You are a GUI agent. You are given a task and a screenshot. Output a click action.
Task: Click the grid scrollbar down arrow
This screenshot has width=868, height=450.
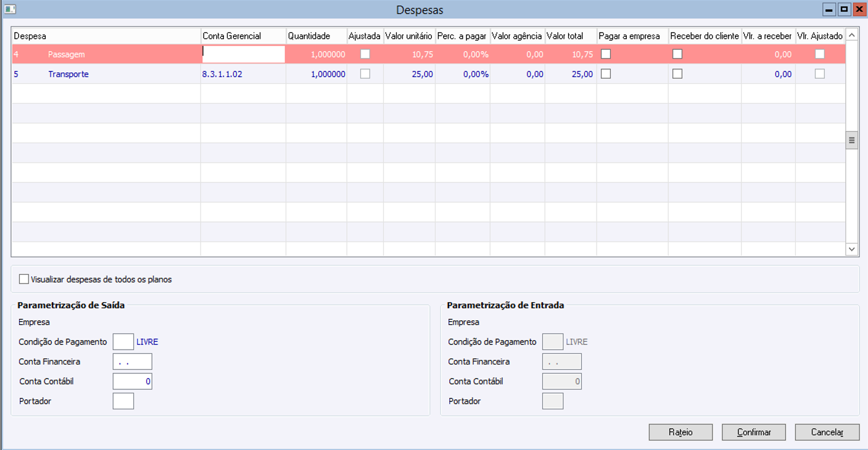coord(852,249)
